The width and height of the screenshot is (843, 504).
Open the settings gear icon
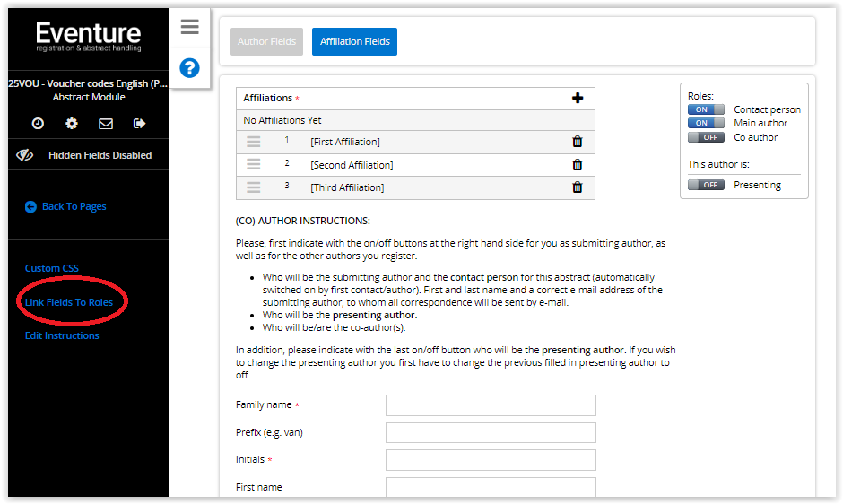point(72,124)
